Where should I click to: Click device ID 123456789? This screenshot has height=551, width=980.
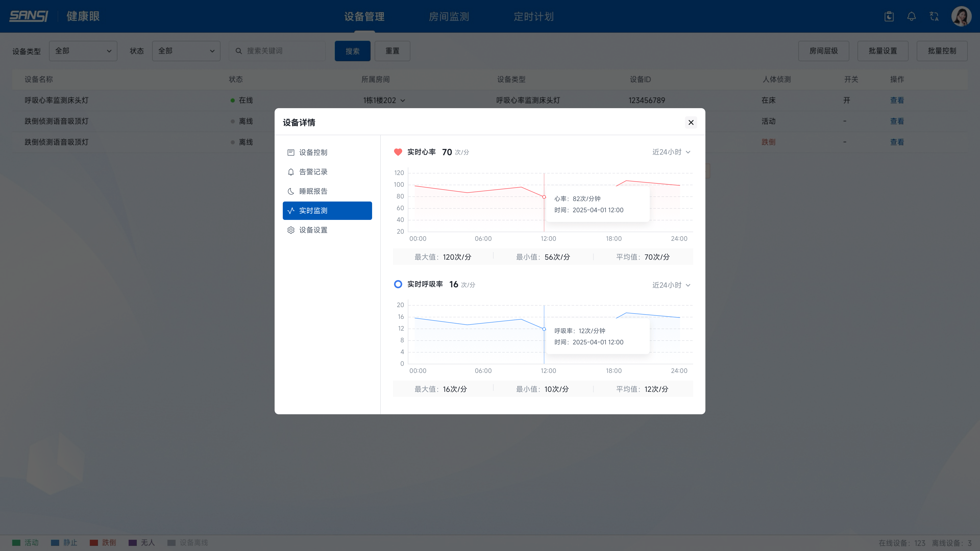(x=647, y=101)
